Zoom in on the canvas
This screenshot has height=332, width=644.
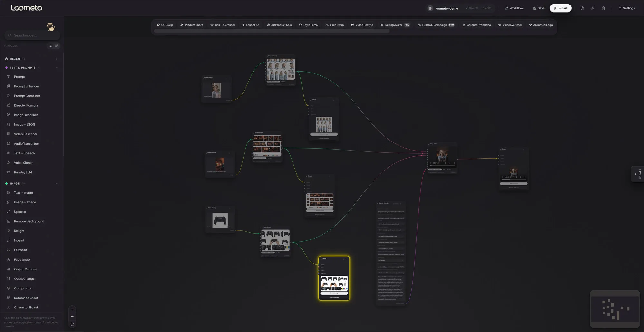[72, 309]
